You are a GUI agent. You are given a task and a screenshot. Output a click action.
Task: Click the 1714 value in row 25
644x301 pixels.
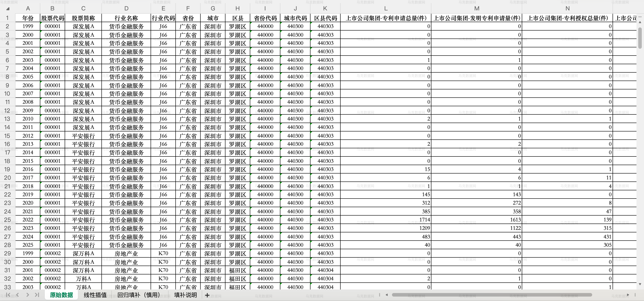click(386, 220)
